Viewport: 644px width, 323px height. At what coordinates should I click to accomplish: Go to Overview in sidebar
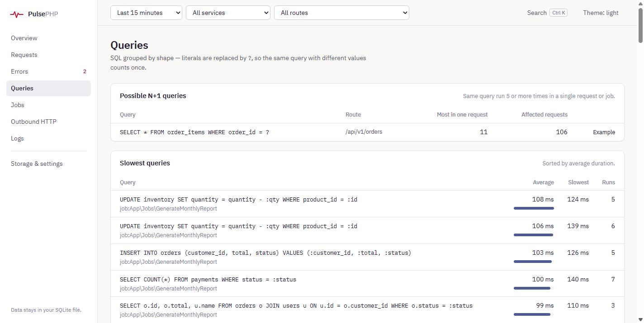click(48, 38)
